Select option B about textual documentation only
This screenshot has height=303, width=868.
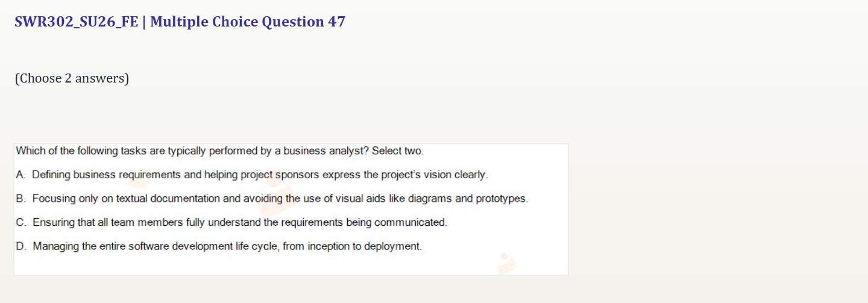[x=272, y=198]
